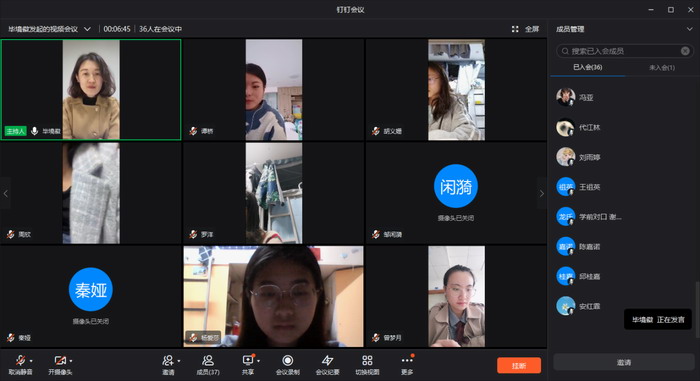Go to next video page arrow
The image size is (700, 381).
coord(542,193)
